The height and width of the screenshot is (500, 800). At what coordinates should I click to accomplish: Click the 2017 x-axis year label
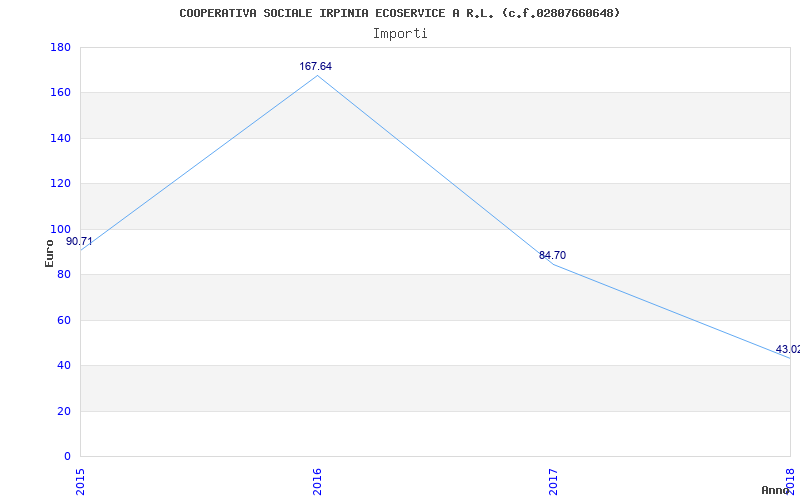[554, 482]
